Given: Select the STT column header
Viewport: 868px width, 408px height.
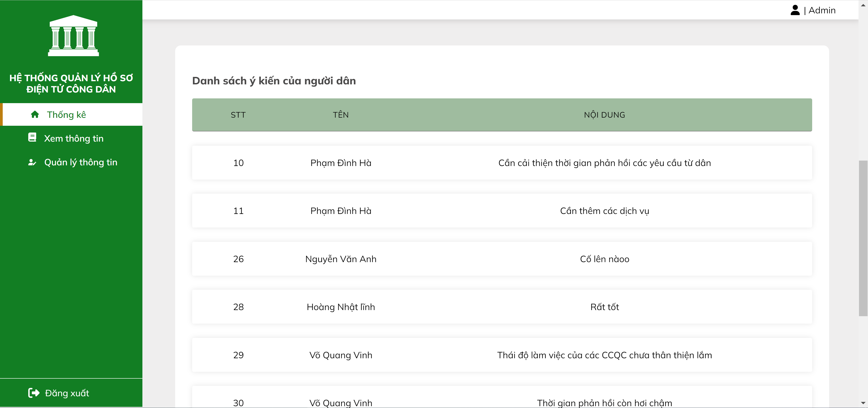Looking at the screenshot, I should pyautogui.click(x=238, y=115).
